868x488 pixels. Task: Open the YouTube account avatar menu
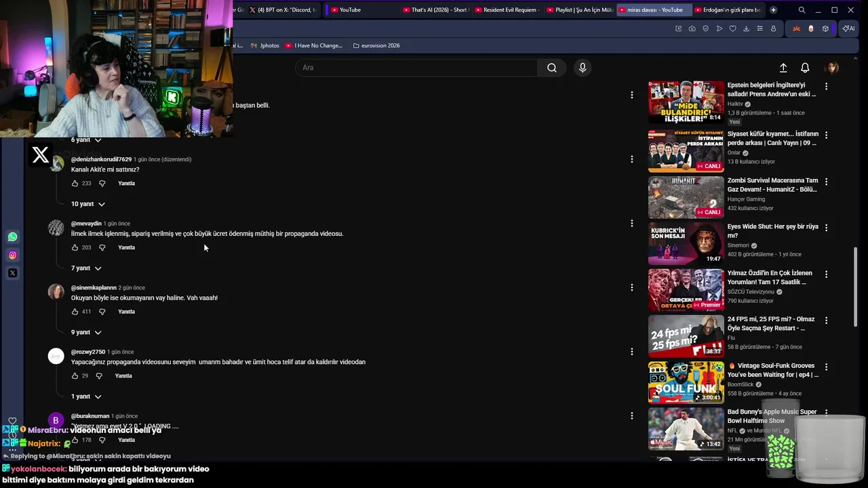tap(831, 68)
